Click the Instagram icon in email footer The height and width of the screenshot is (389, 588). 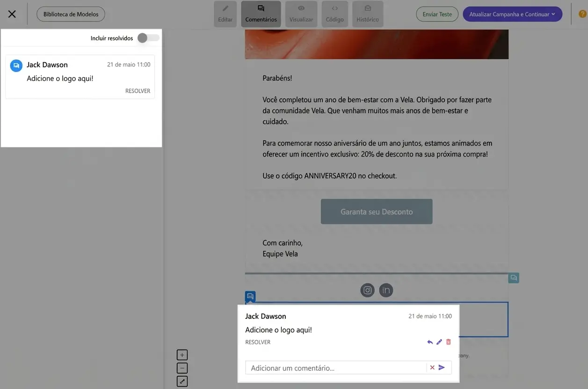pos(368,290)
